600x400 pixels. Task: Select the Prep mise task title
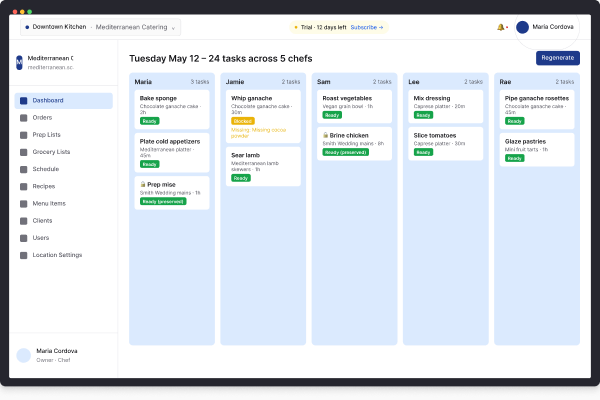coord(161,184)
